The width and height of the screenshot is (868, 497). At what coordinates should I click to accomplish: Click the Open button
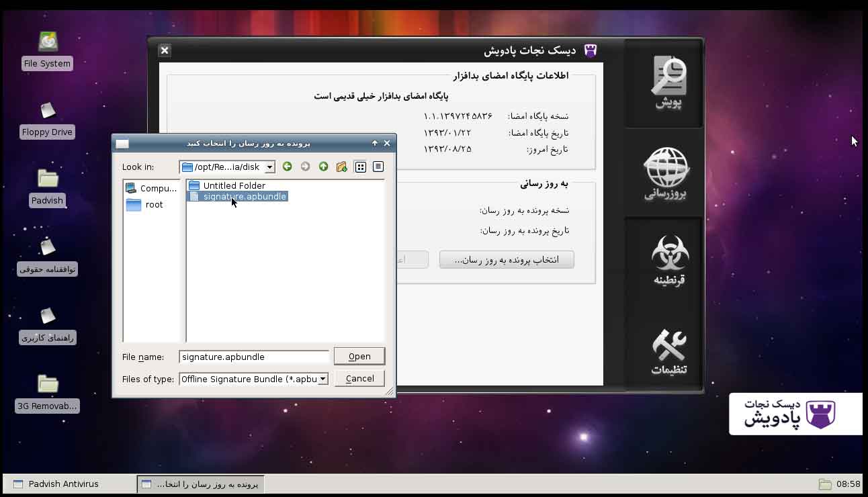click(x=359, y=356)
